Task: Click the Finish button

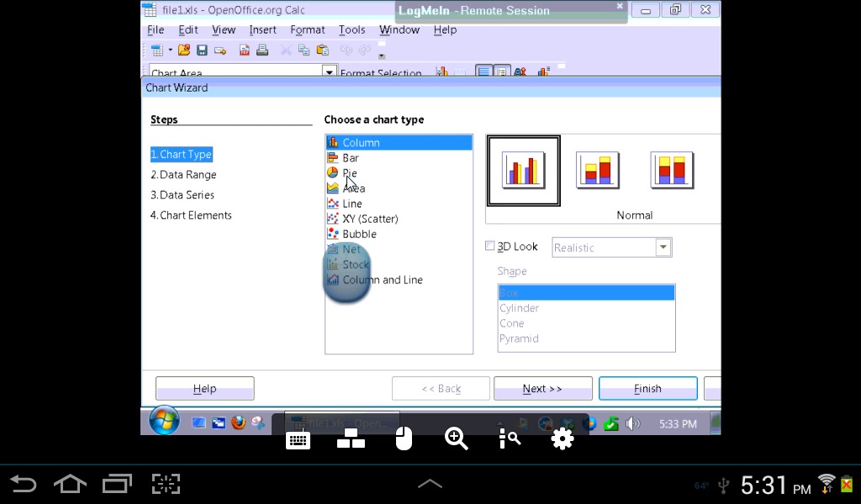Action: click(648, 388)
